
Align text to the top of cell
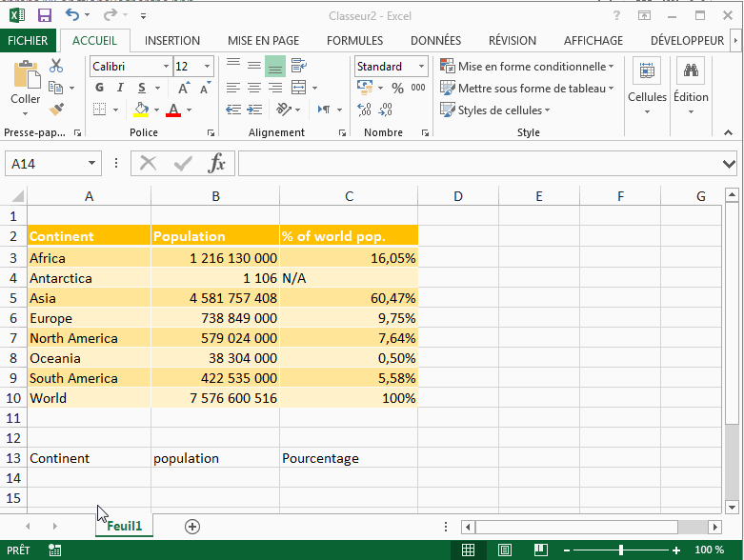[233, 66]
